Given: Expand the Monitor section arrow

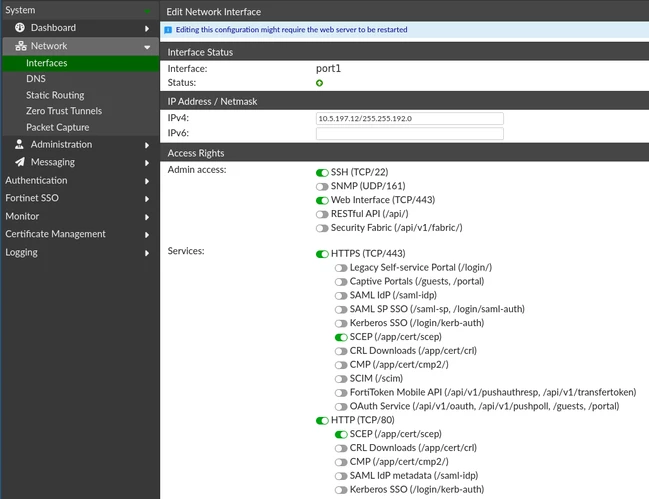Looking at the screenshot, I should coord(147,217).
